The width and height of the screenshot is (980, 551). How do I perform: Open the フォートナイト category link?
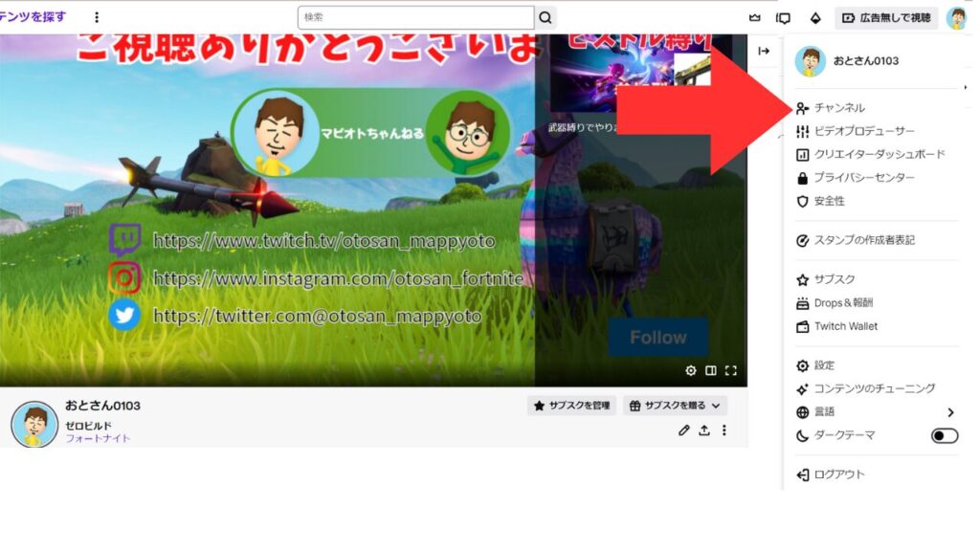[x=99, y=438]
